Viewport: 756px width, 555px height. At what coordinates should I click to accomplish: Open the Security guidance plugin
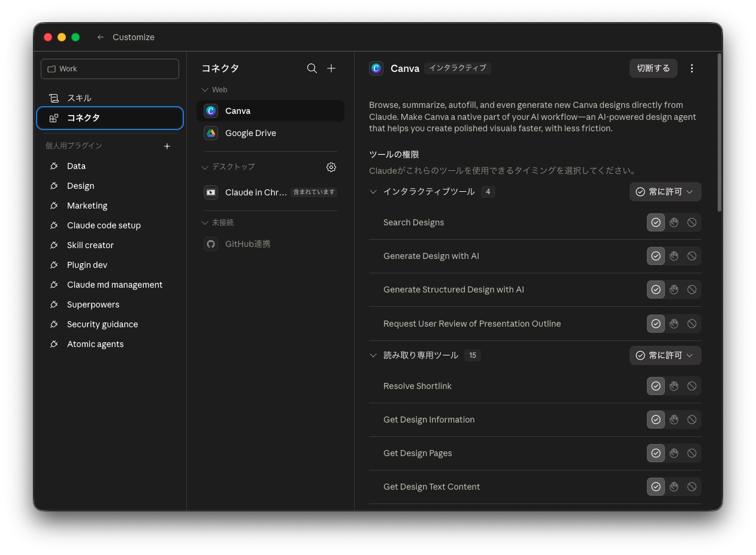110,324
